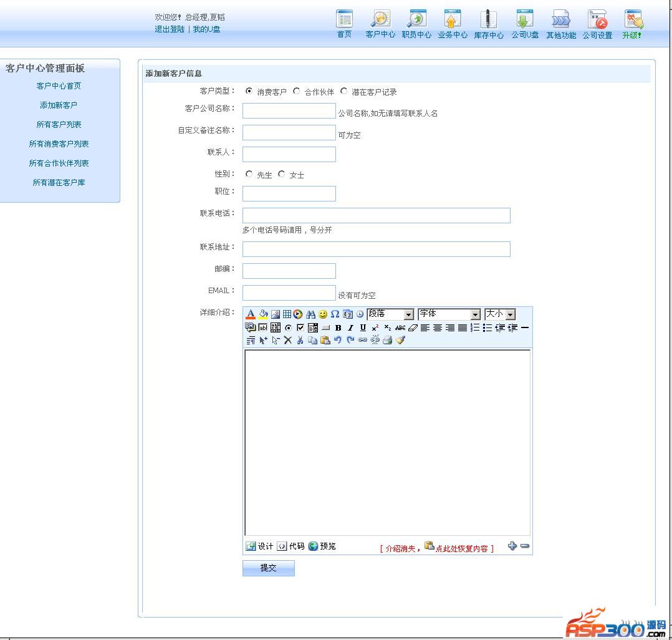Insert checkbox control in editor
This screenshot has height=640, width=672.
tap(300, 327)
